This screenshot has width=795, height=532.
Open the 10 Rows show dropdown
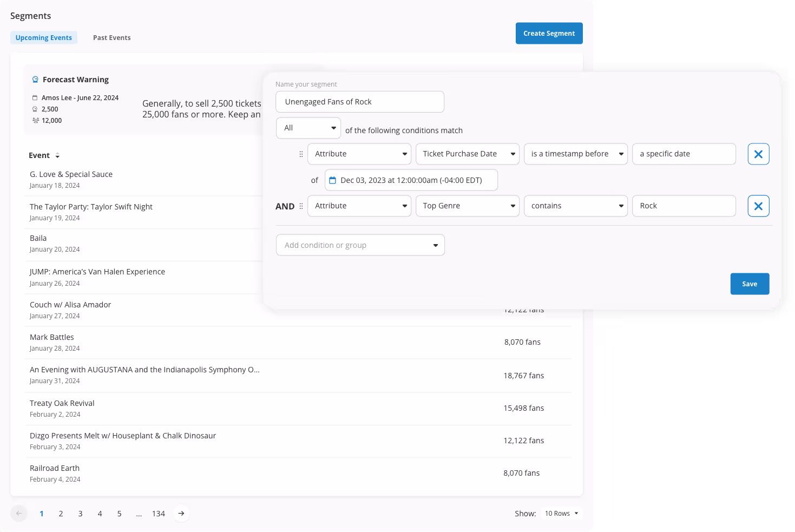click(x=562, y=514)
